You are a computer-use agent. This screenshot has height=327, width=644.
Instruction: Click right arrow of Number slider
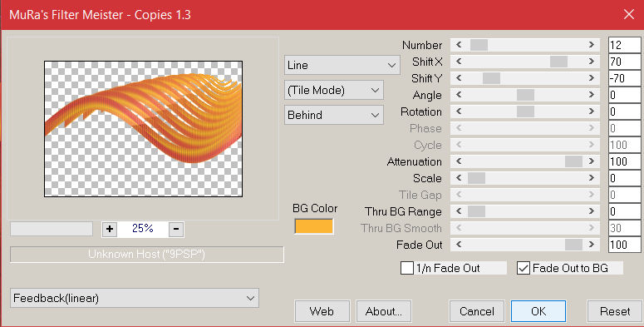592,45
